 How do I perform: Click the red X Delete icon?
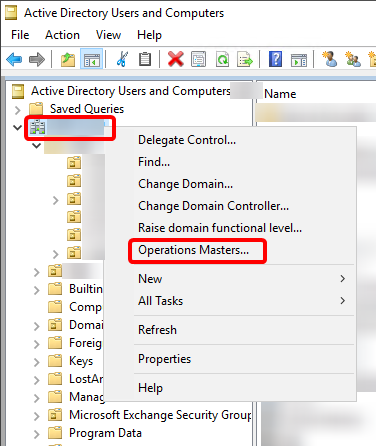click(176, 59)
